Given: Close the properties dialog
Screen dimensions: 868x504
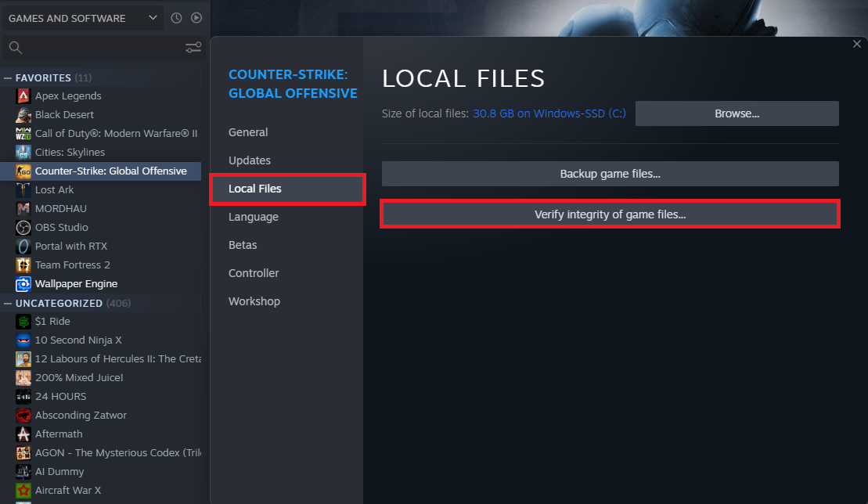Looking at the screenshot, I should 857,45.
